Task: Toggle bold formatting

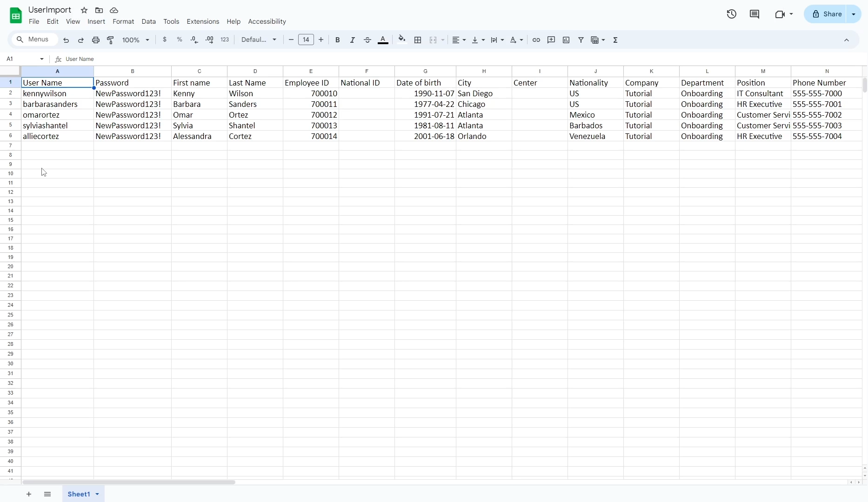Action: [338, 40]
